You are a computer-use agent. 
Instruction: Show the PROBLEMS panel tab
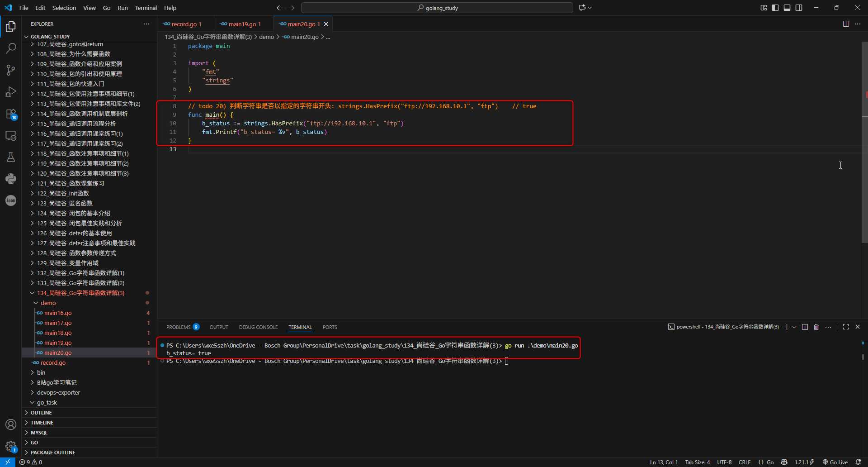183,327
